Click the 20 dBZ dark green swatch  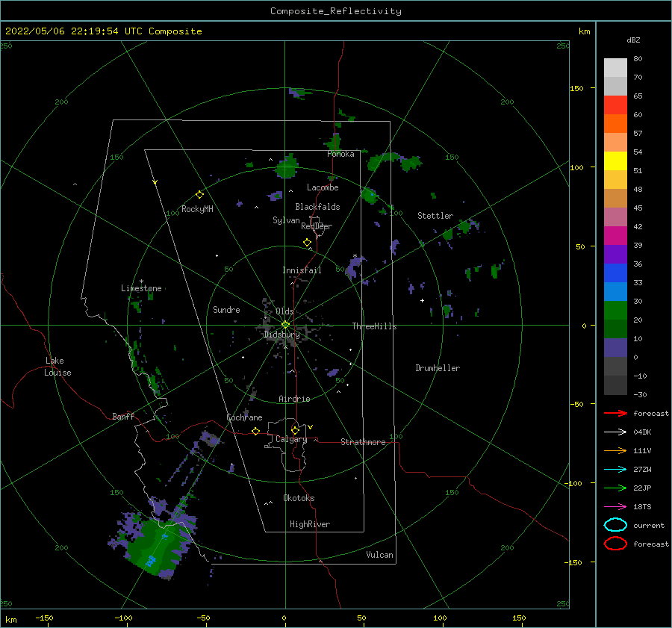tap(615, 329)
